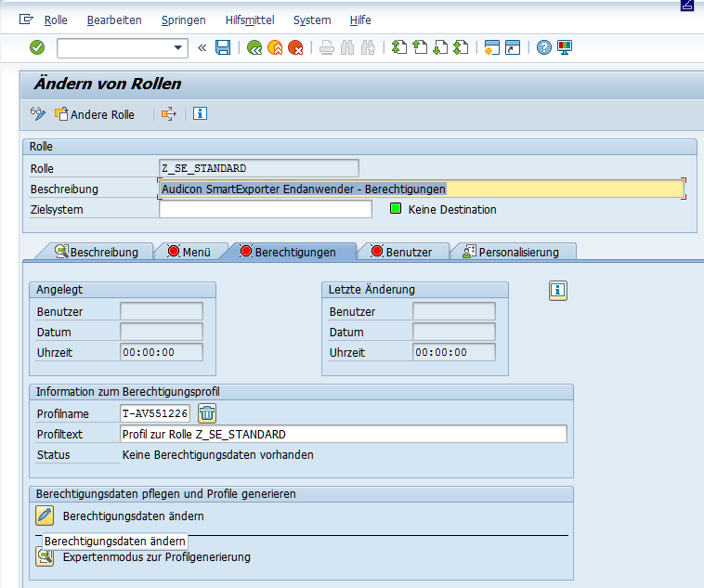Click the transport arrow icon
Screen dimensions: 704x588
click(x=169, y=114)
